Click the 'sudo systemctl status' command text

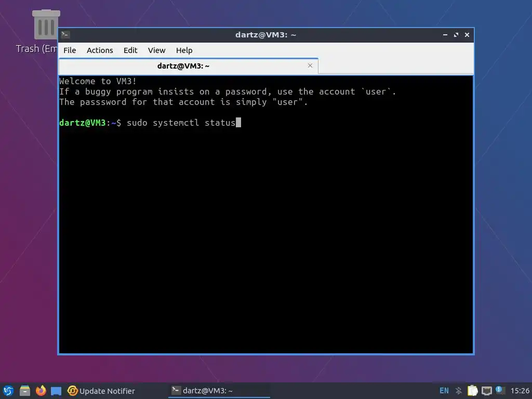click(x=181, y=123)
